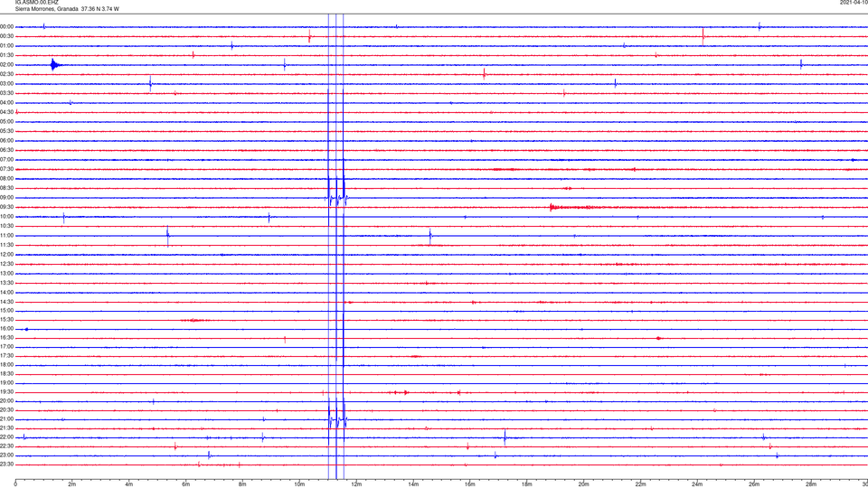Select the 15:30 trace time label
This screenshot has height=488, width=868.
[7, 320]
